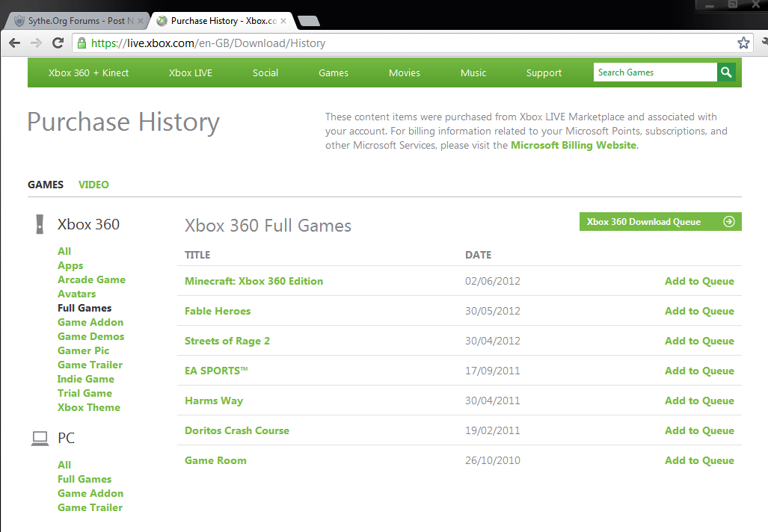Filter by Game Demos category
Viewport: 768px width, 532px height.
coord(91,336)
